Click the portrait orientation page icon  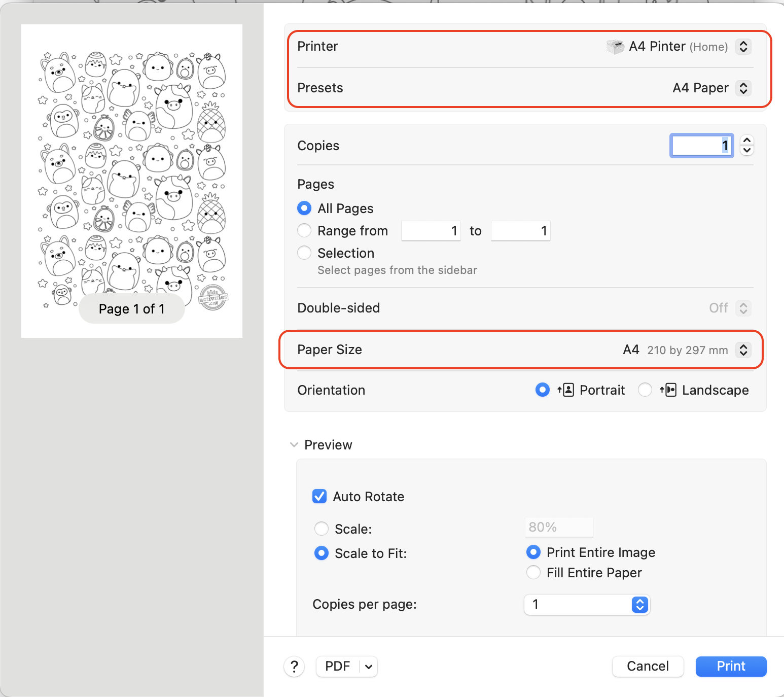point(566,390)
